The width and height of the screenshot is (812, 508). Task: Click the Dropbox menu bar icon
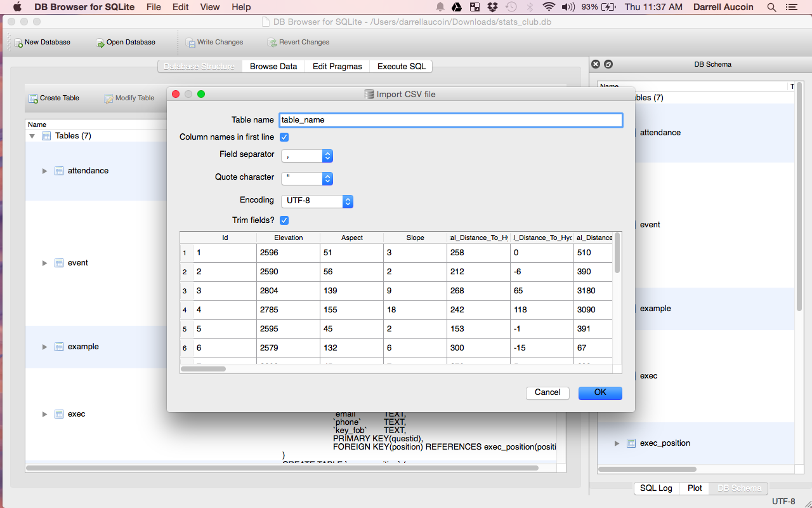point(493,7)
